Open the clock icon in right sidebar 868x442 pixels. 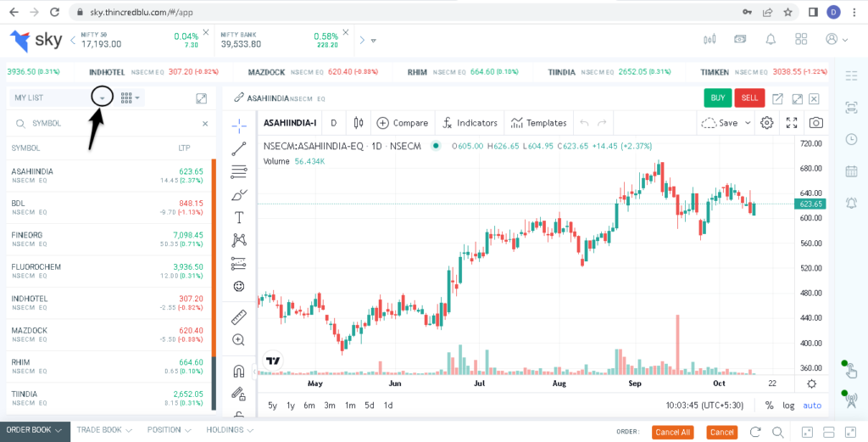(x=851, y=140)
